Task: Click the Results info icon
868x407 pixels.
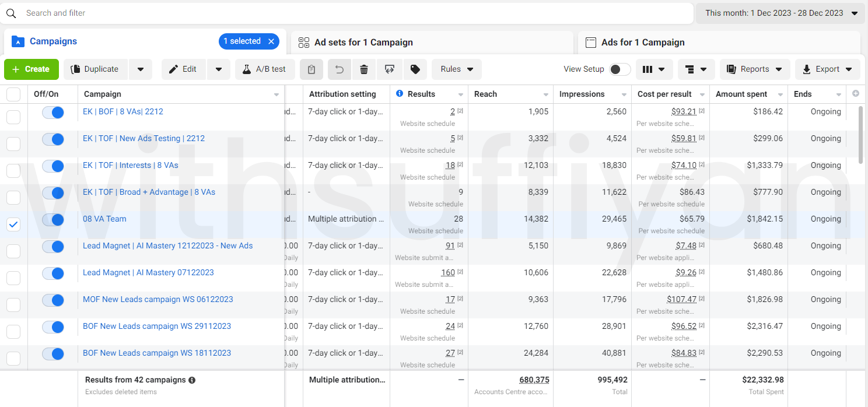Action: point(400,93)
